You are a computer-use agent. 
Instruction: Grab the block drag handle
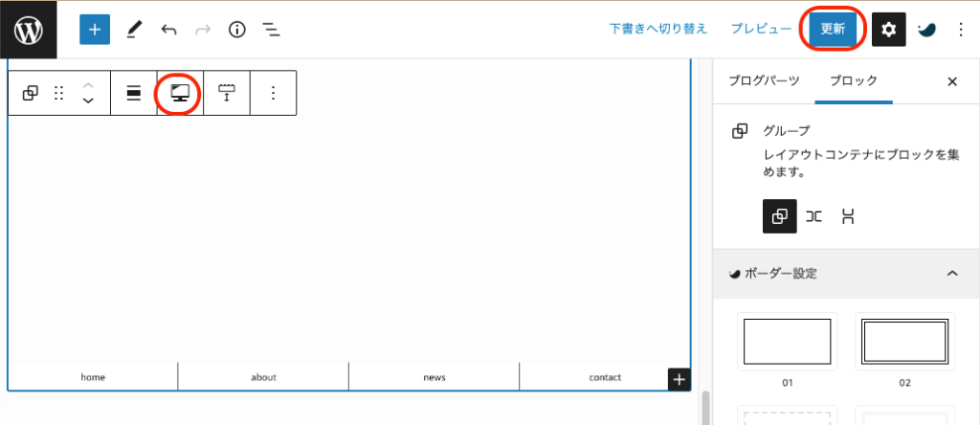(x=58, y=93)
